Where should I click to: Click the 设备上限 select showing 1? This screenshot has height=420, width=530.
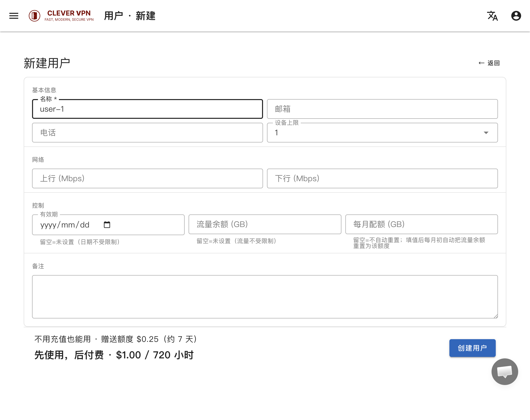pyautogui.click(x=382, y=133)
